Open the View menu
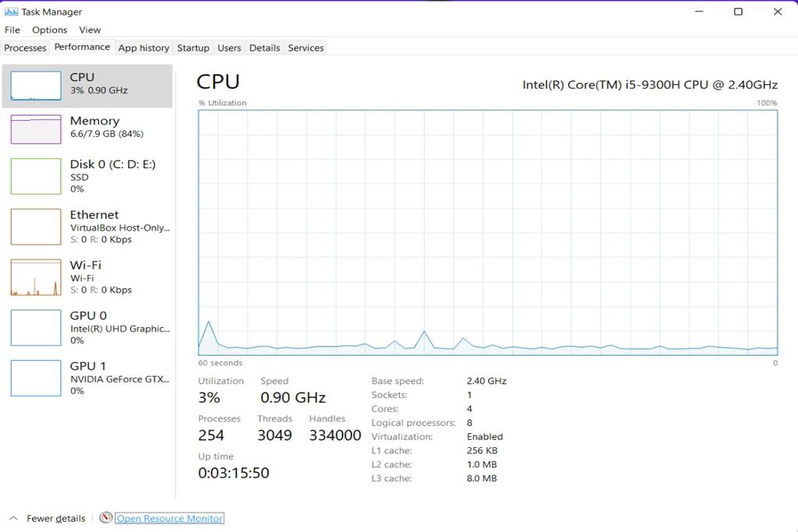The width and height of the screenshot is (798, 532). [90, 30]
